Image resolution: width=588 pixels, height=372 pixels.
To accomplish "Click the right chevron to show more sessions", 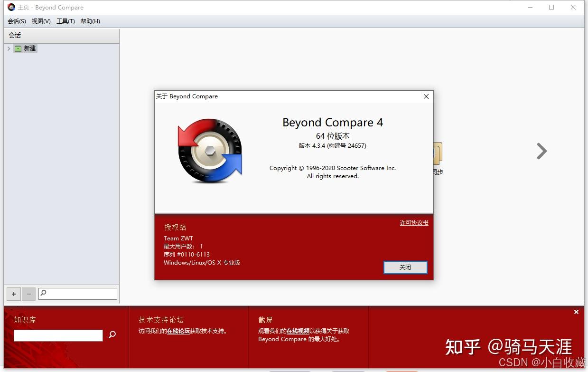I will [541, 151].
